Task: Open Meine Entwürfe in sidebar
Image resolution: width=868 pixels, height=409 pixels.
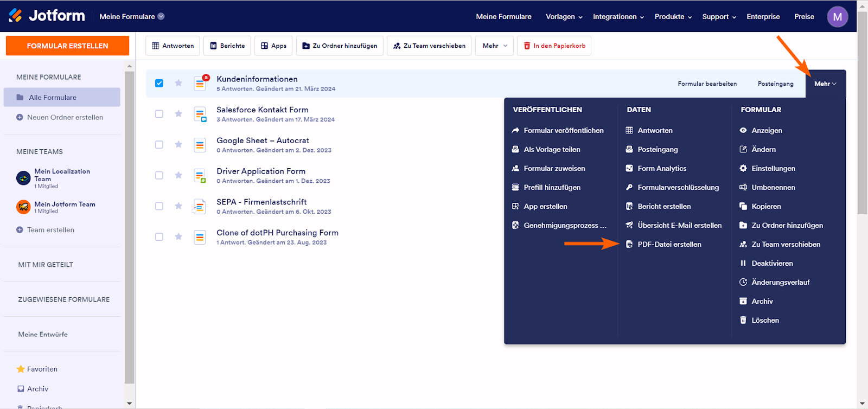Action: (43, 335)
